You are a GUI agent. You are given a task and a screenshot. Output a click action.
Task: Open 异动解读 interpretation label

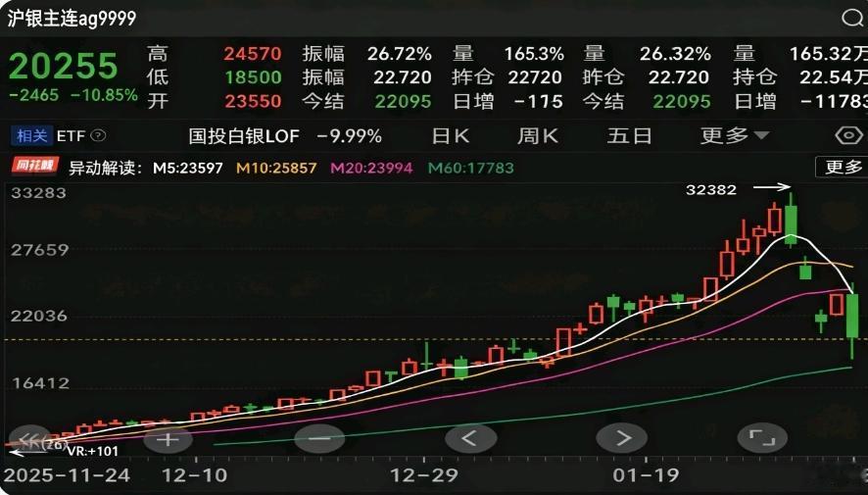(x=105, y=168)
